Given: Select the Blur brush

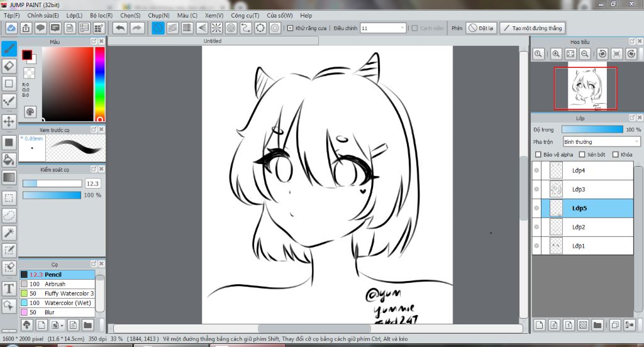Looking at the screenshot, I should coord(57,312).
